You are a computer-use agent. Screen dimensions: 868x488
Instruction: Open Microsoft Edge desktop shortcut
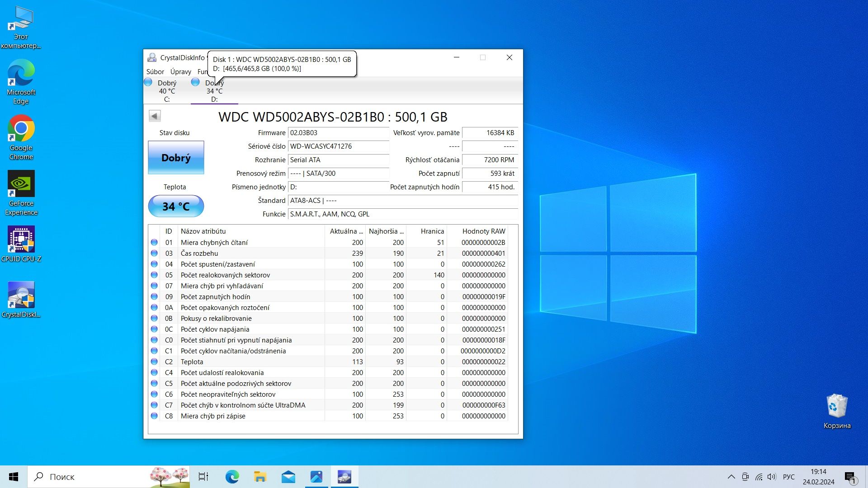pyautogui.click(x=21, y=82)
